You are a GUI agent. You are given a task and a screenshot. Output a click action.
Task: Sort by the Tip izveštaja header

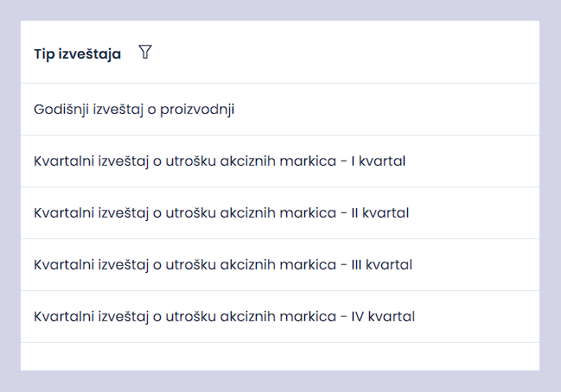point(78,54)
